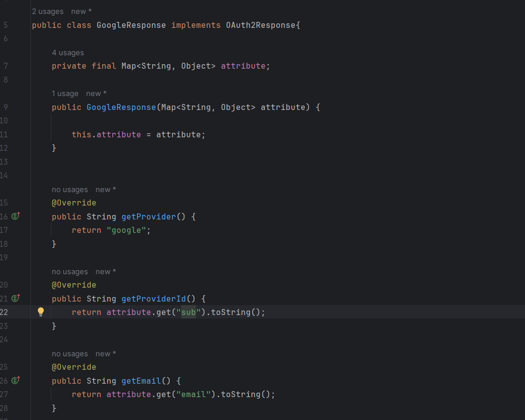This screenshot has height=420, width=525.
Task: Click the toString() call on line 27
Action: pos(245,394)
